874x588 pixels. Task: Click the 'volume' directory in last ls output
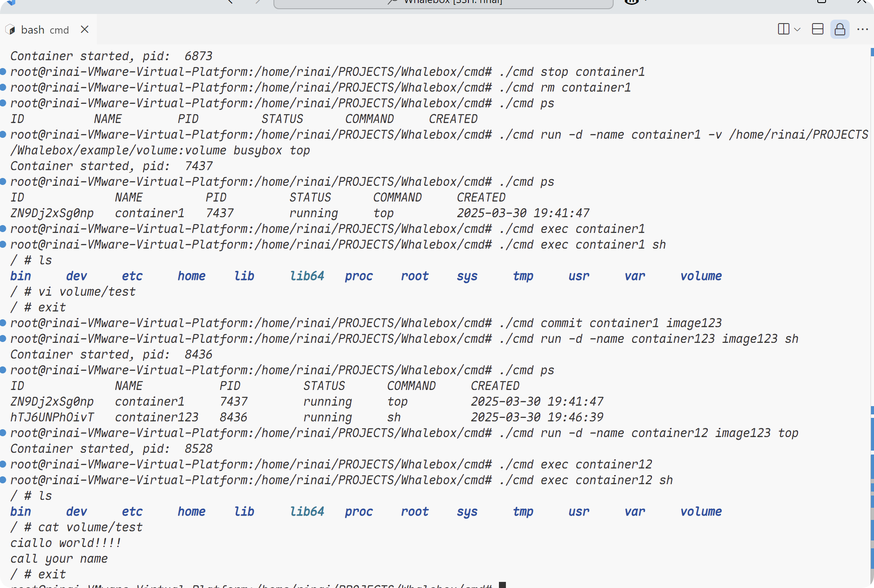[701, 511]
